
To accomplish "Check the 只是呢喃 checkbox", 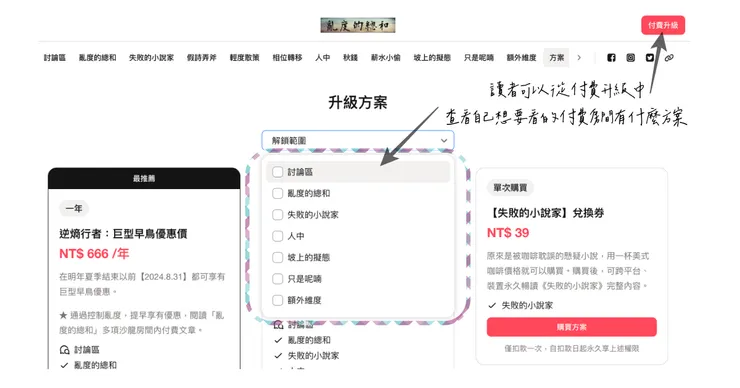I will [278, 279].
